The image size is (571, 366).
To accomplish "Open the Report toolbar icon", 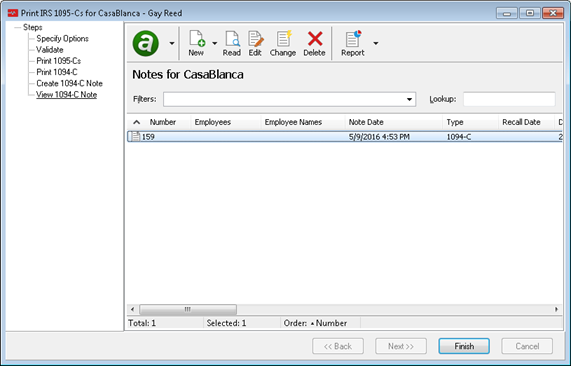I will (x=353, y=43).
